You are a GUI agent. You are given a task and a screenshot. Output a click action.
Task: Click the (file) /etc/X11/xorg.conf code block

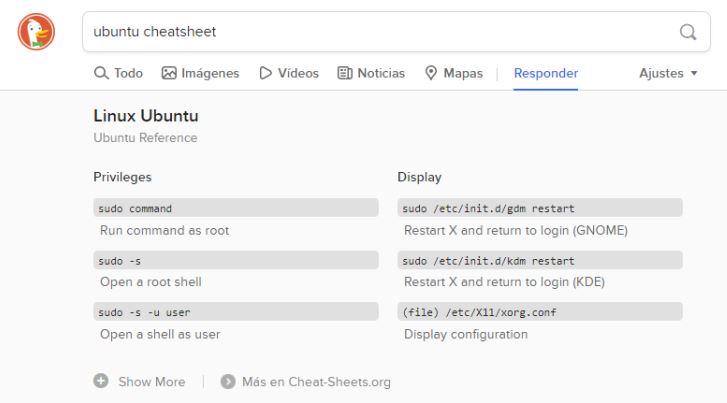[x=539, y=312]
